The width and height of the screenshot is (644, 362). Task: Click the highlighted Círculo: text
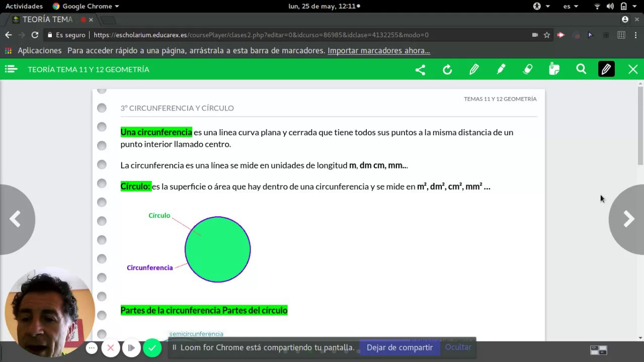[x=135, y=187]
